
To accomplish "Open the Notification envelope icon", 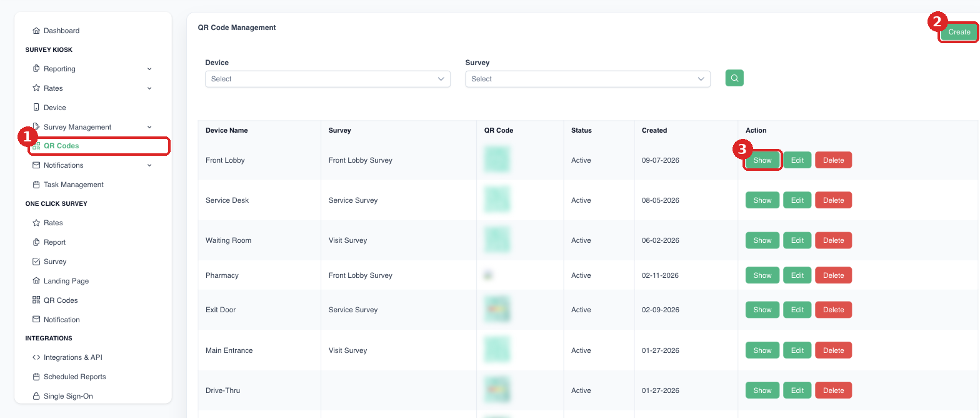I will pyautogui.click(x=36, y=320).
